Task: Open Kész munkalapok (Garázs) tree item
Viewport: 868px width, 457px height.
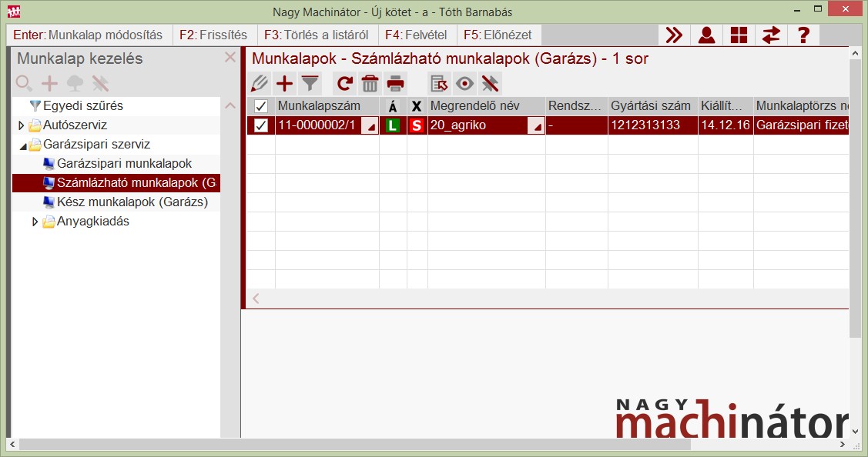Action: click(x=132, y=202)
